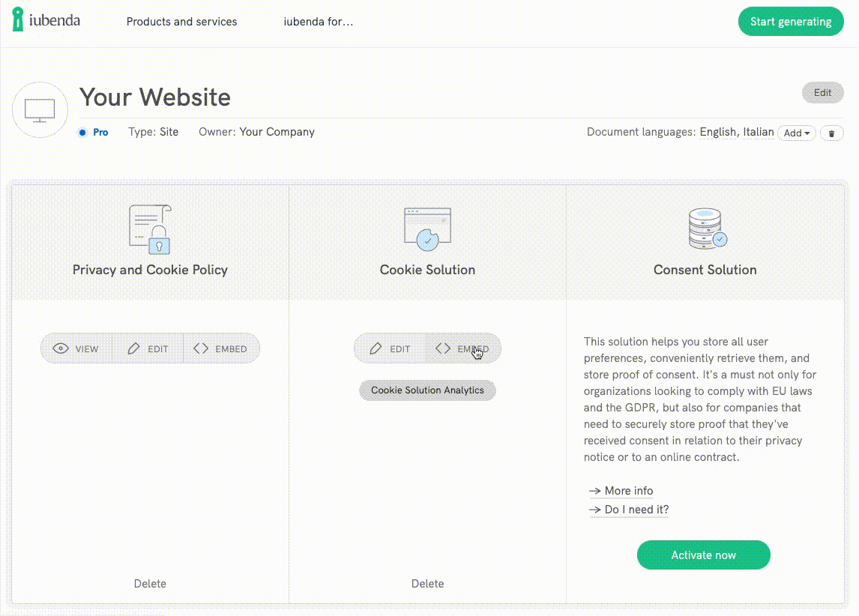The height and width of the screenshot is (616, 859).
Task: Delete the Privacy and Cookie Policy
Action: (x=150, y=583)
